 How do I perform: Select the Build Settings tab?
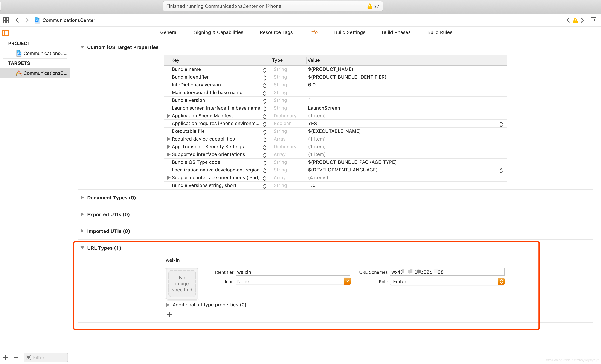pyautogui.click(x=349, y=32)
